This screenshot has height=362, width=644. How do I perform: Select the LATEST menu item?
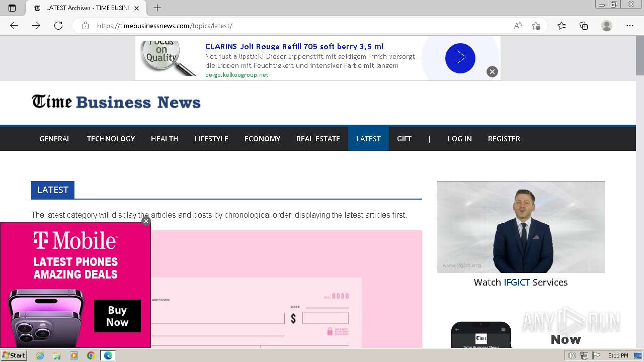[x=368, y=139]
